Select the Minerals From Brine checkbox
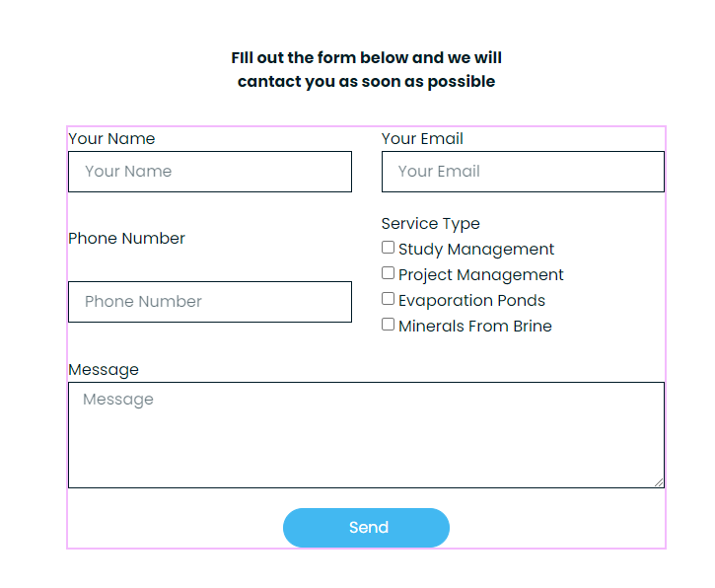715x588 pixels. pyautogui.click(x=389, y=325)
